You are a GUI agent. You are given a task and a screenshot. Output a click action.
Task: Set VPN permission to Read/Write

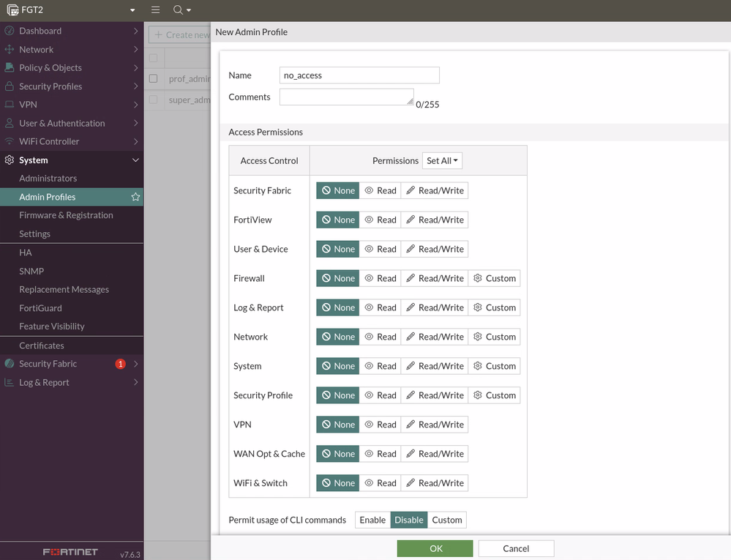[435, 425]
